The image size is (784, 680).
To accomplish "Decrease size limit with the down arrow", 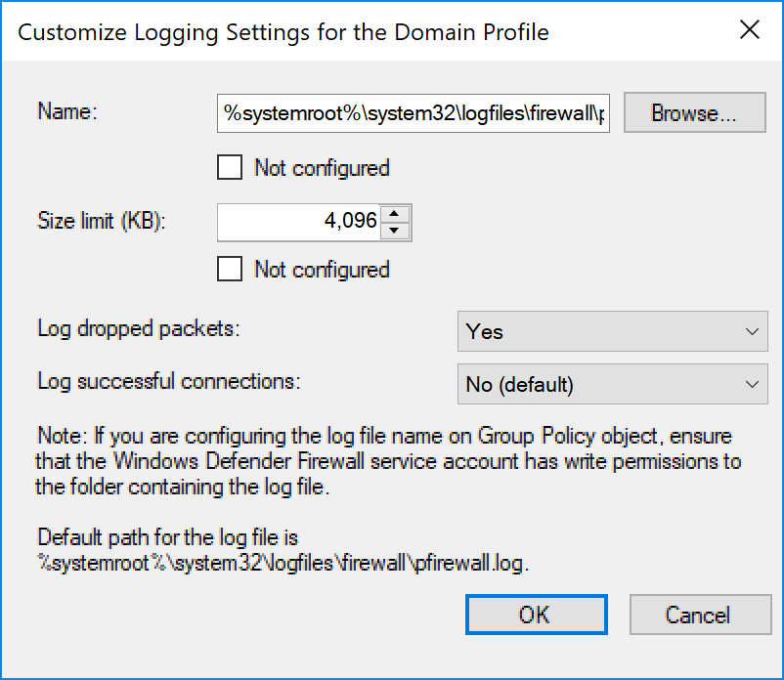I will [x=395, y=231].
